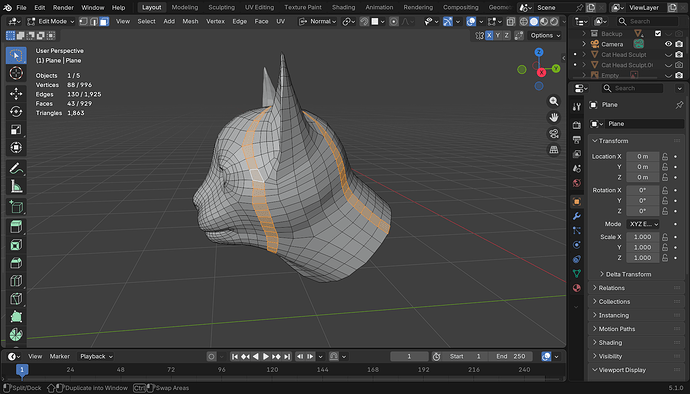690x394 pixels.
Task: Activate the Move tool
Action: tap(16, 93)
